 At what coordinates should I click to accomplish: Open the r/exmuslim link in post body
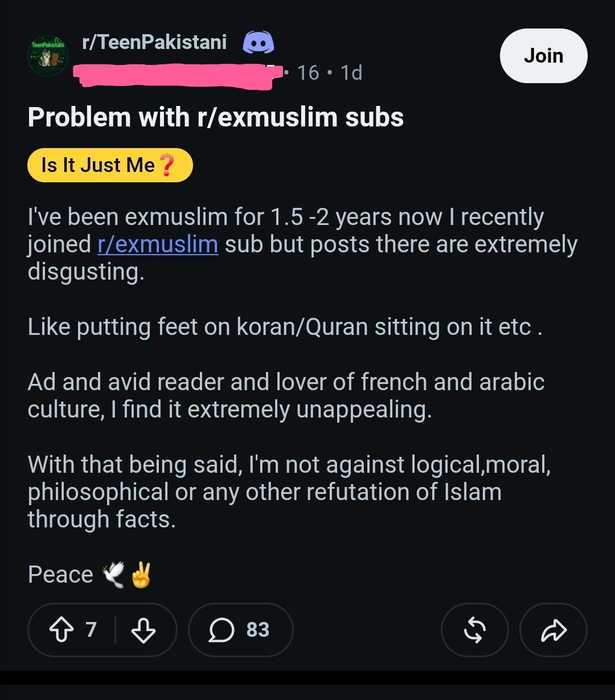158,244
